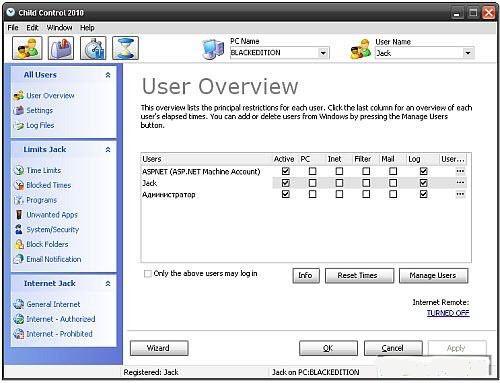Viewport: 500px width, 383px height.
Task: Enable PC limit for Jack
Action: [312, 183]
